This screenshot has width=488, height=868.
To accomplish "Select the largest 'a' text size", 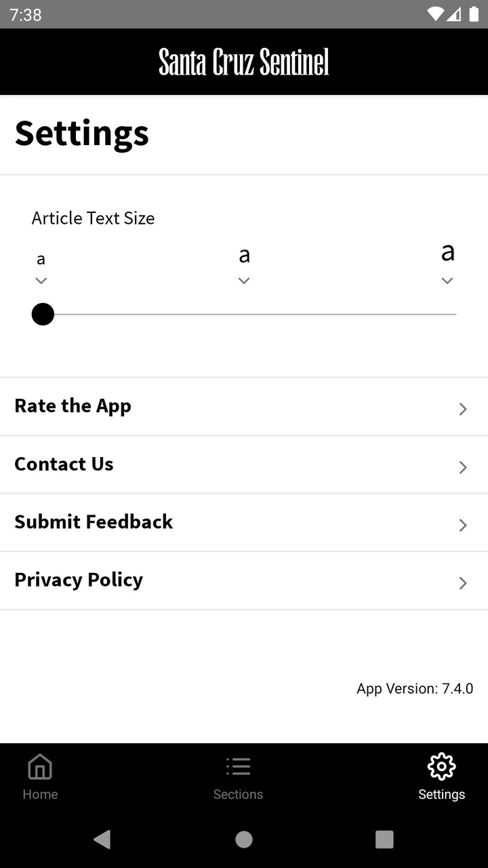I will [x=447, y=252].
